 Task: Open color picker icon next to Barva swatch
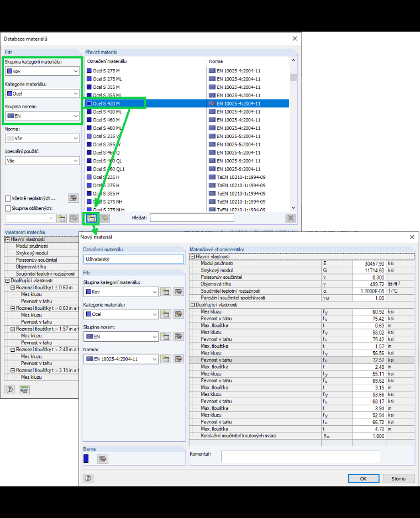pos(103,459)
